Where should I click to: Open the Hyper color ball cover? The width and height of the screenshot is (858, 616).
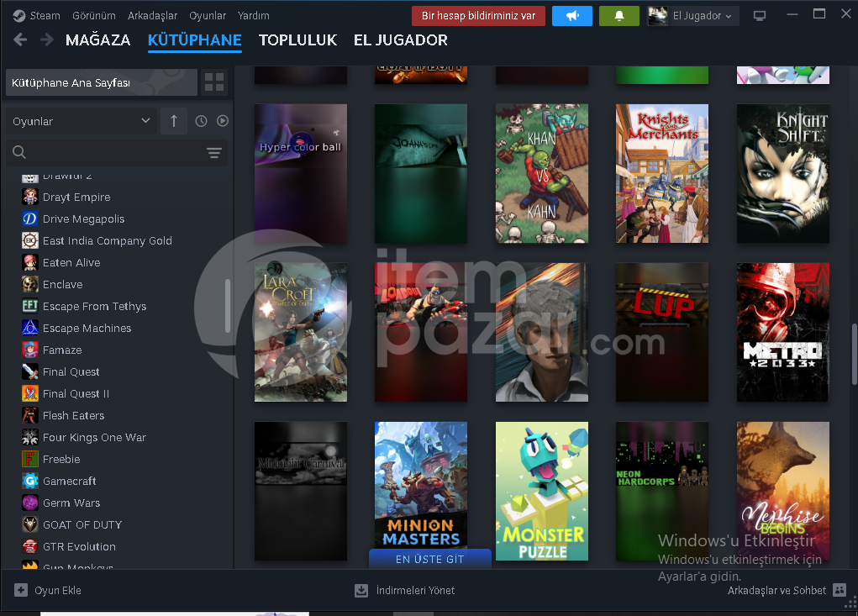tap(301, 173)
